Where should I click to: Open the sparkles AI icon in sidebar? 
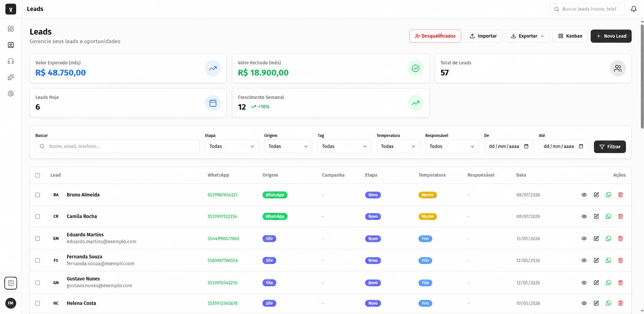click(x=11, y=77)
